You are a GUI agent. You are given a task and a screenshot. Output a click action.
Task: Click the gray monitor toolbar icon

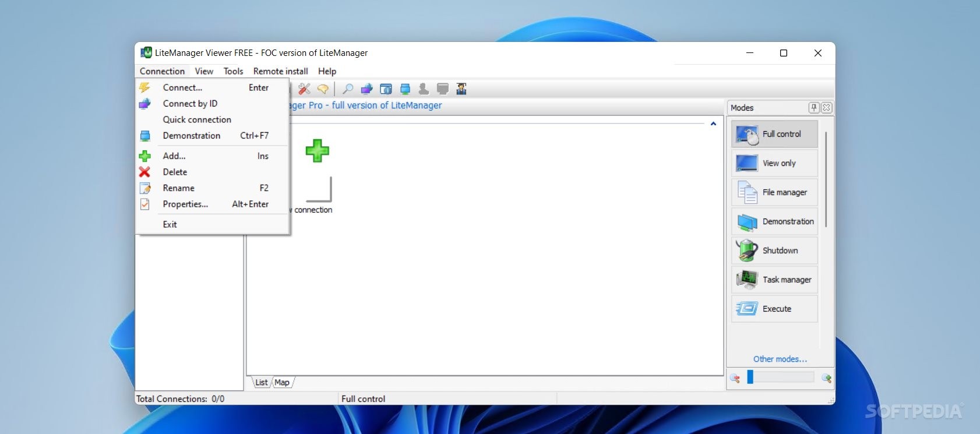pyautogui.click(x=443, y=89)
